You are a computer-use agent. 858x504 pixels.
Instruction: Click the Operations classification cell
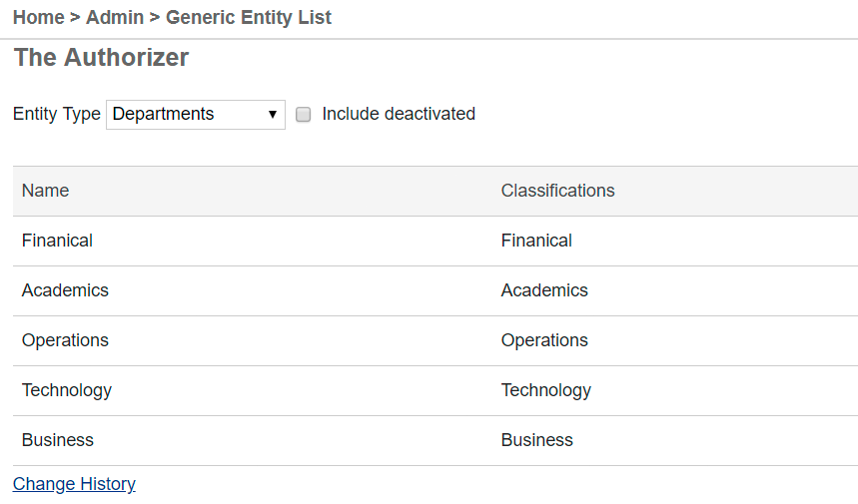pyautogui.click(x=544, y=340)
